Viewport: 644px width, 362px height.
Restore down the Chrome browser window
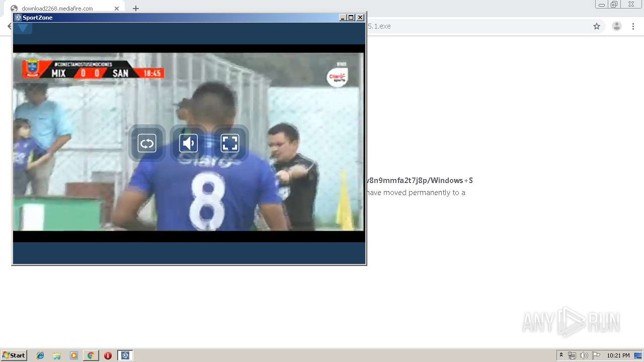point(614,5)
